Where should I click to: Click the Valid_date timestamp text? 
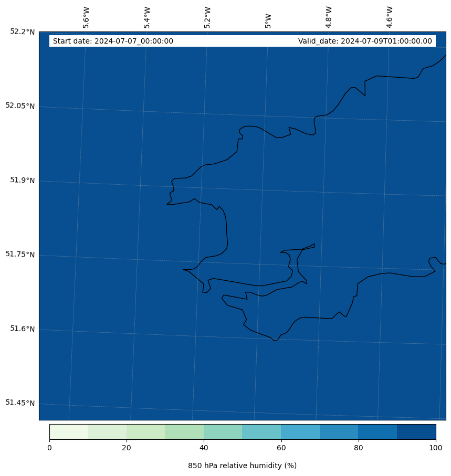365,41
